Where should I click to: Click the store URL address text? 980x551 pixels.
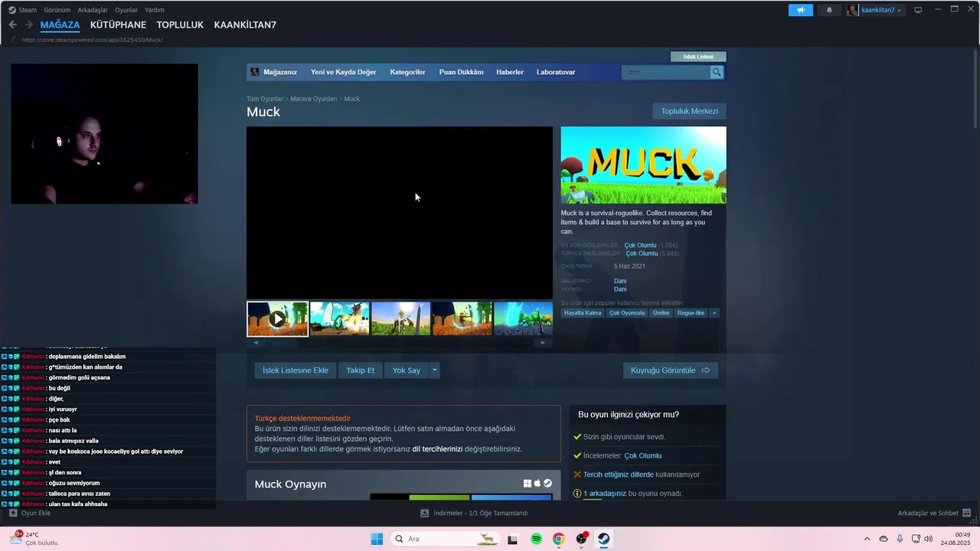coord(92,40)
